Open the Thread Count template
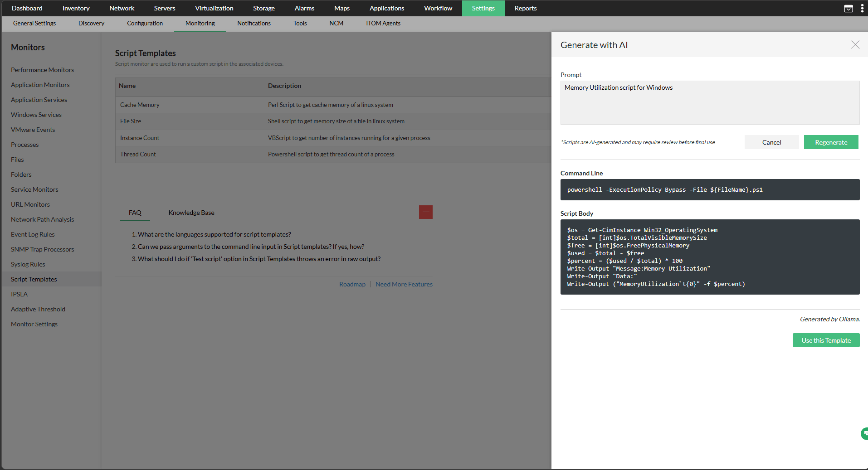The height and width of the screenshot is (470, 868). click(x=138, y=154)
